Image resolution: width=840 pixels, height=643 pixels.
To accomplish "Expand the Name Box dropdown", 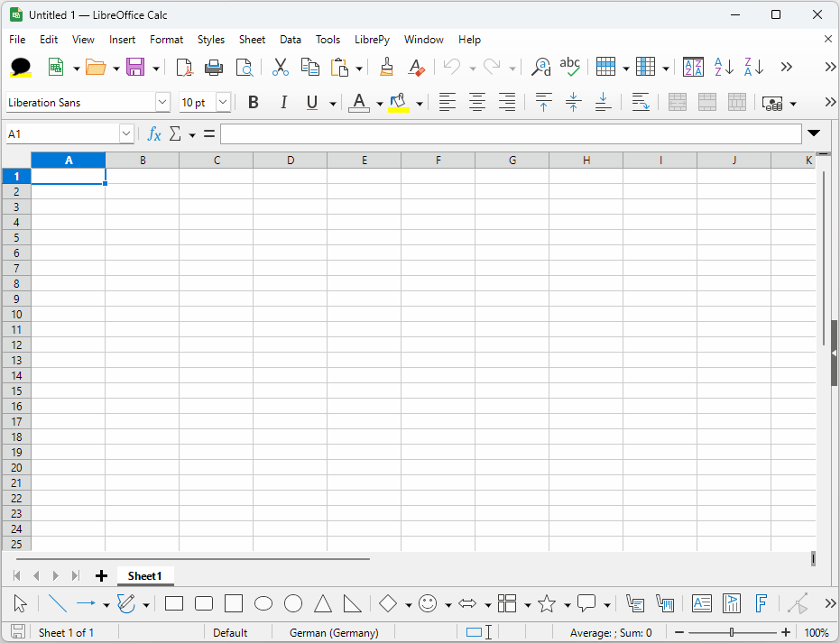I will click(x=126, y=133).
